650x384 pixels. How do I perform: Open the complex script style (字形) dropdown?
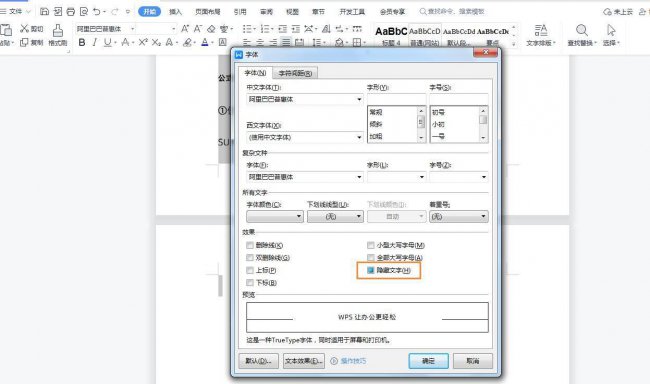click(422, 177)
